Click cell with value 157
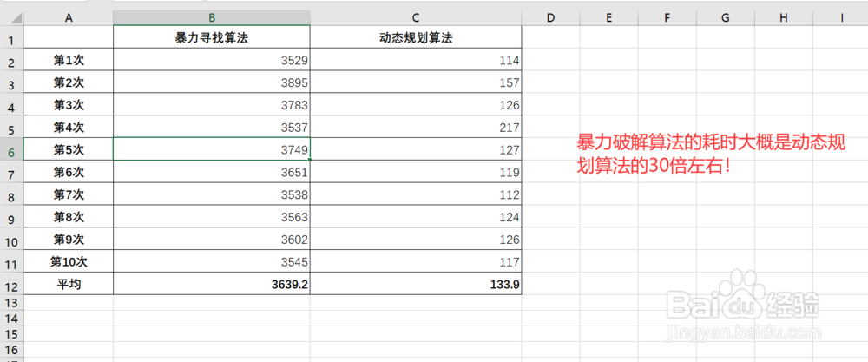868x362 pixels. 416,82
